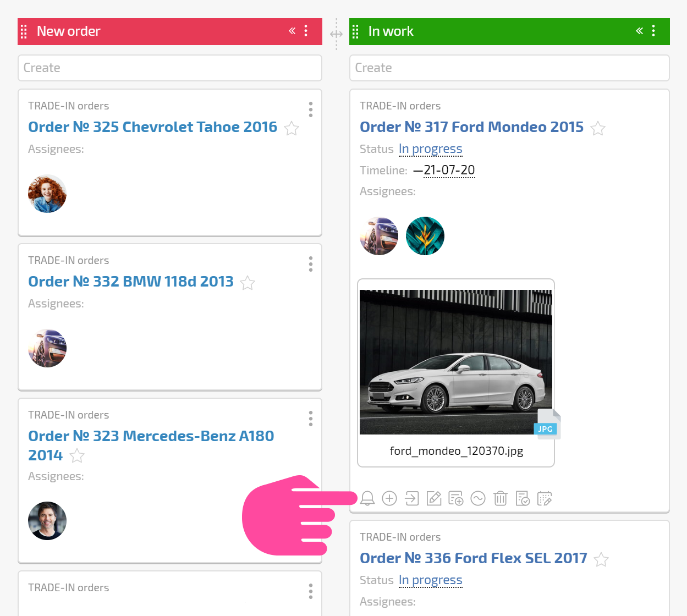This screenshot has height=616, width=687.
Task: Click the move arrow-into-box icon on Order 317
Action: point(411,498)
